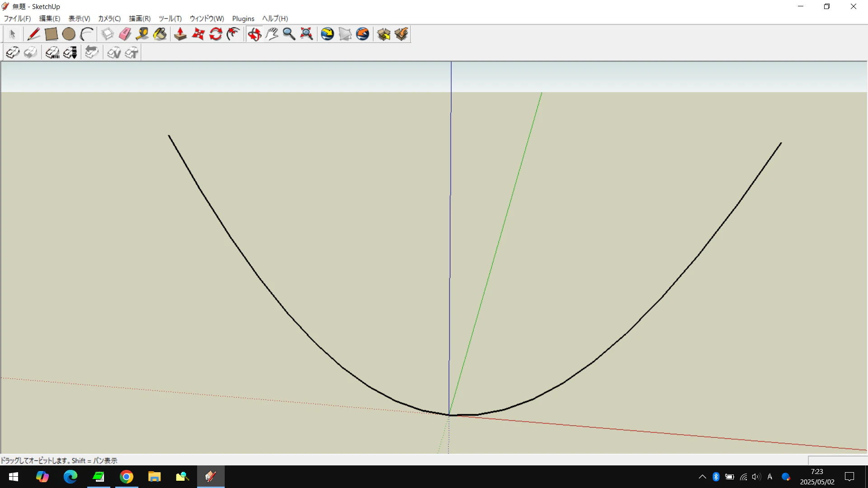Viewport: 868px width, 488px height.
Task: Open the Windows Start menu
Action: (x=14, y=477)
